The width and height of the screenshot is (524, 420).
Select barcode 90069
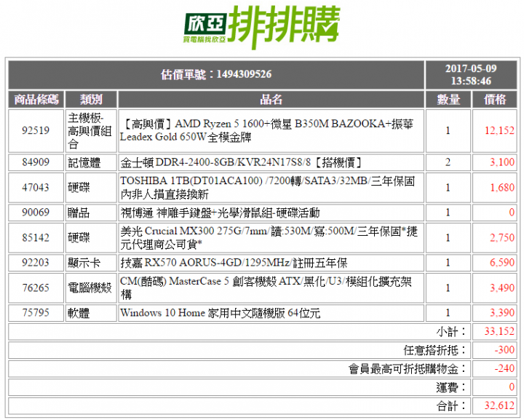36,212
